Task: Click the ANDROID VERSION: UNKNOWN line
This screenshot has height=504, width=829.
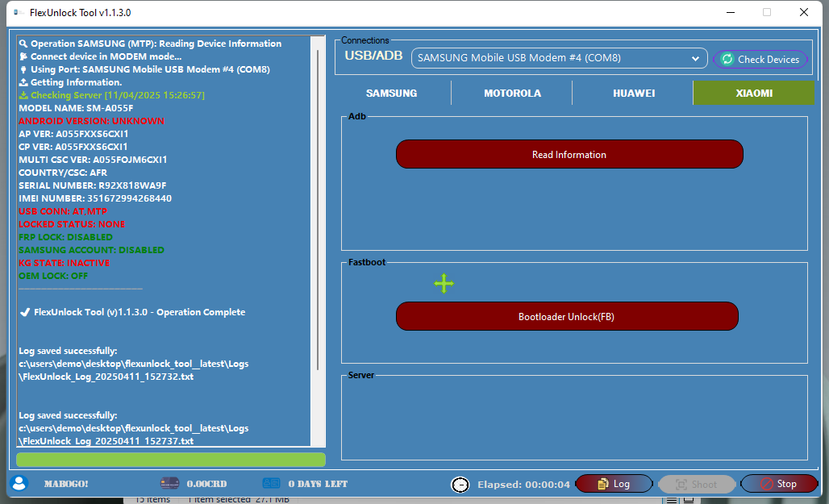Action: coord(91,121)
